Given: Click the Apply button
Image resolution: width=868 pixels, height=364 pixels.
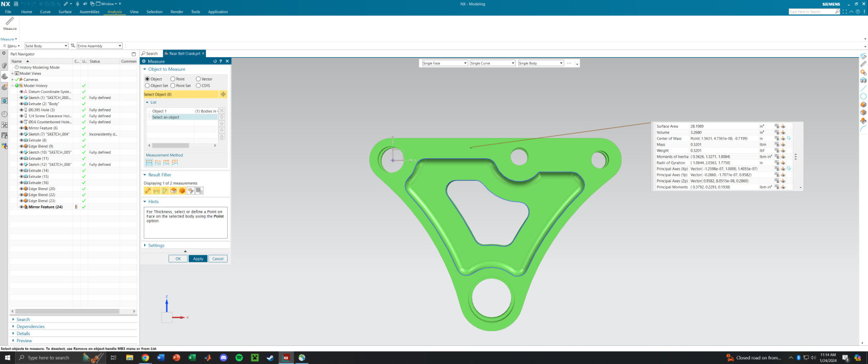Looking at the screenshot, I should [198, 259].
